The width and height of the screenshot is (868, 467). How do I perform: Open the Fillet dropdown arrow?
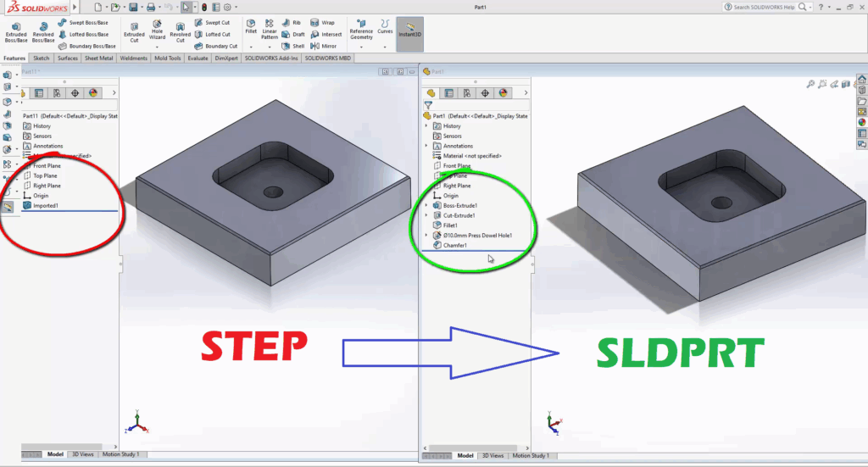pos(251,46)
